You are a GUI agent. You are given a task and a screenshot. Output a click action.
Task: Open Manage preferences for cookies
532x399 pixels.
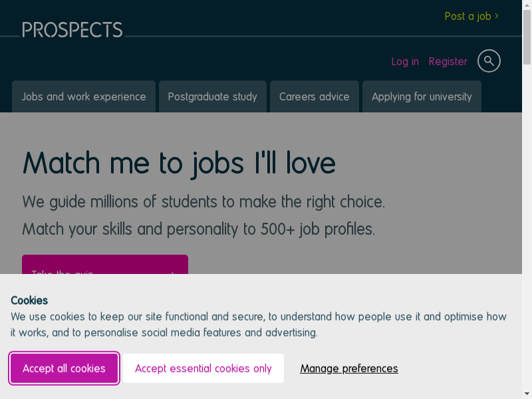349,368
